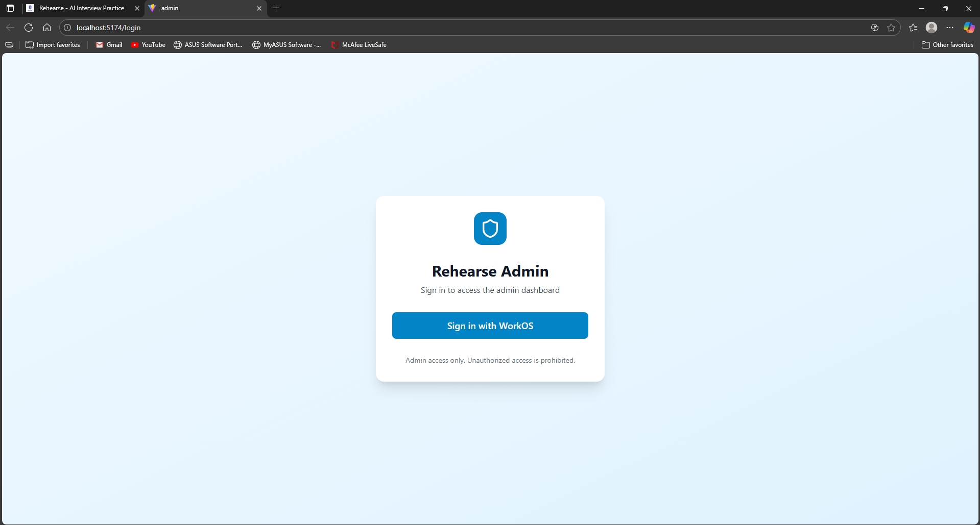Open the MyASUS Software bookmark

coord(286,45)
